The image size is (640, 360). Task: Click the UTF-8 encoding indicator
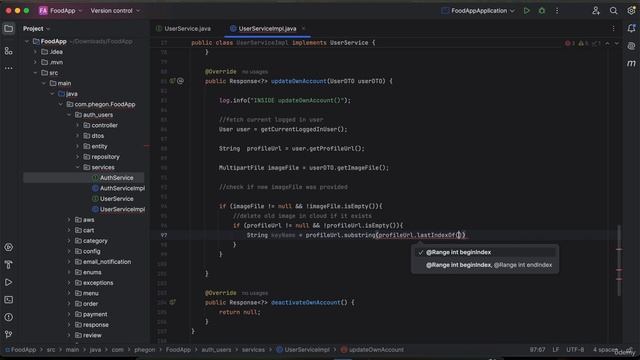[x=575, y=350]
